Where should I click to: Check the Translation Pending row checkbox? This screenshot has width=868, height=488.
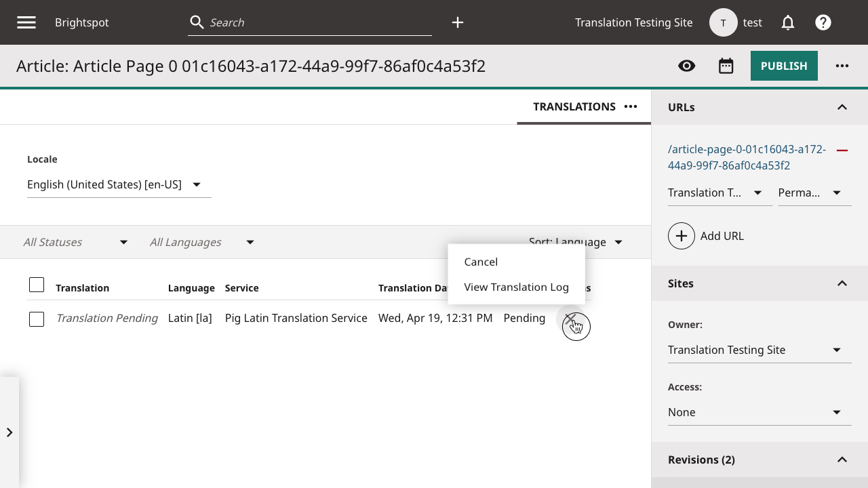37,319
